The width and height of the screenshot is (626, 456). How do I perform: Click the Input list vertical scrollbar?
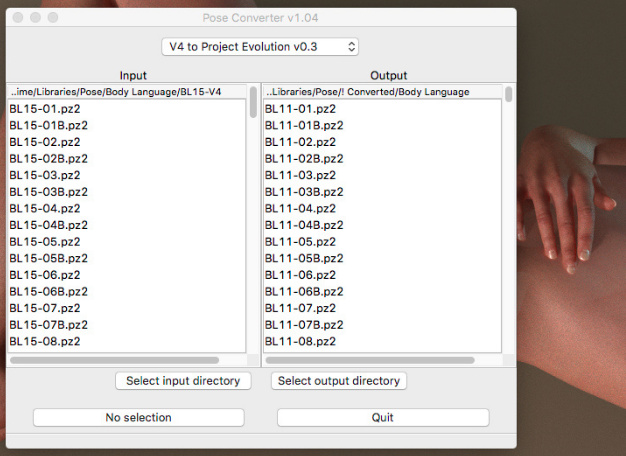[x=253, y=104]
